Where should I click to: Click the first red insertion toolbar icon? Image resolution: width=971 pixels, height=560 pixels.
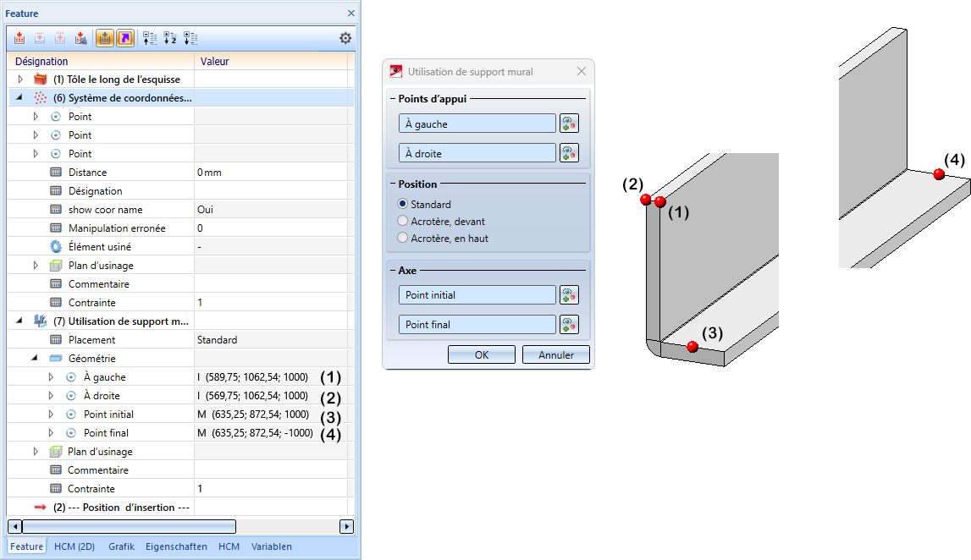(x=19, y=38)
